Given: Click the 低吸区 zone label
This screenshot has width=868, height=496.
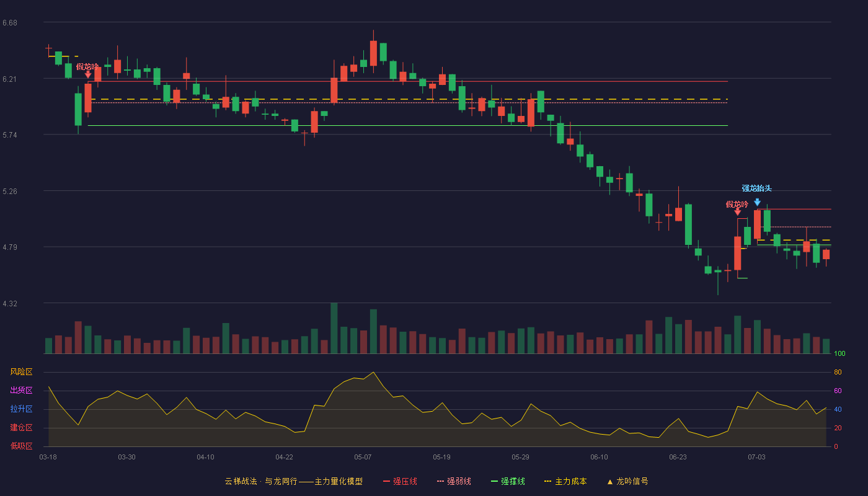Looking at the screenshot, I should pyautogui.click(x=21, y=446).
